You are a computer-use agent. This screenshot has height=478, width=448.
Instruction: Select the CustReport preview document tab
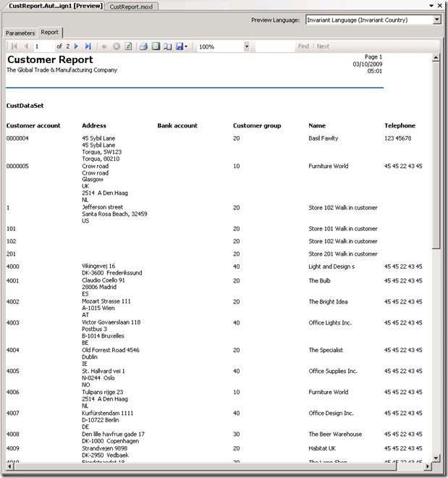[56, 6]
